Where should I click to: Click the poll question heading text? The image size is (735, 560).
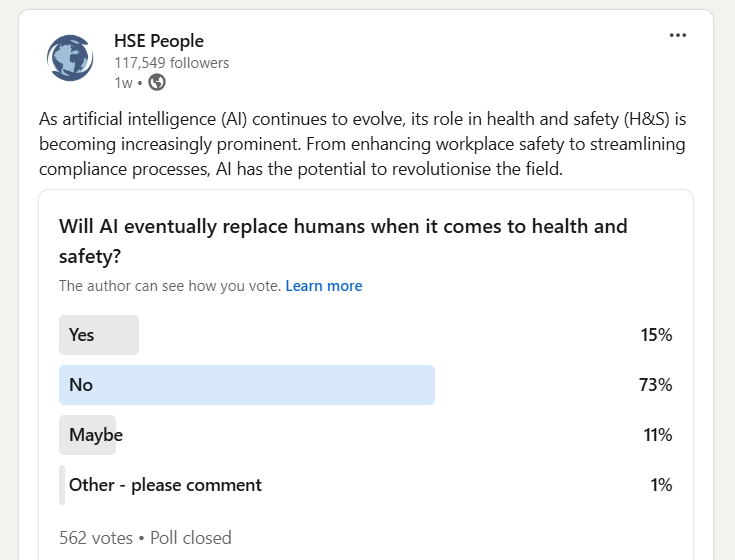point(343,241)
